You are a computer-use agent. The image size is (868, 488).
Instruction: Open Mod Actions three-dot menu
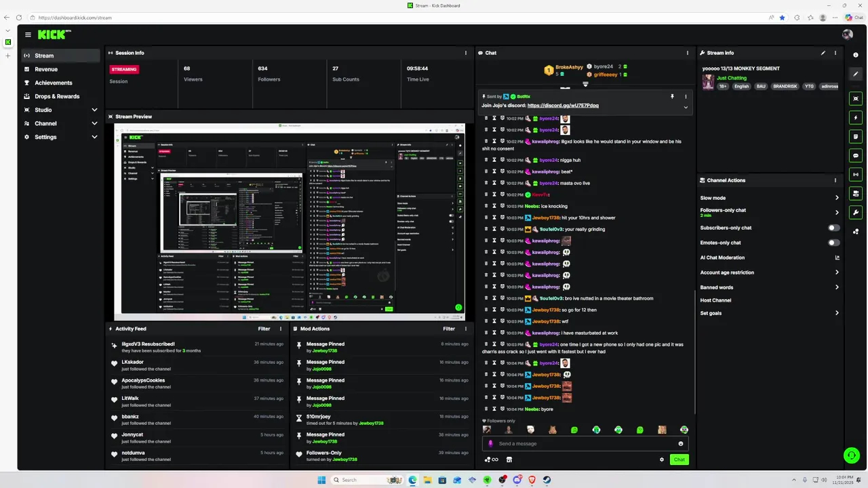466,329
